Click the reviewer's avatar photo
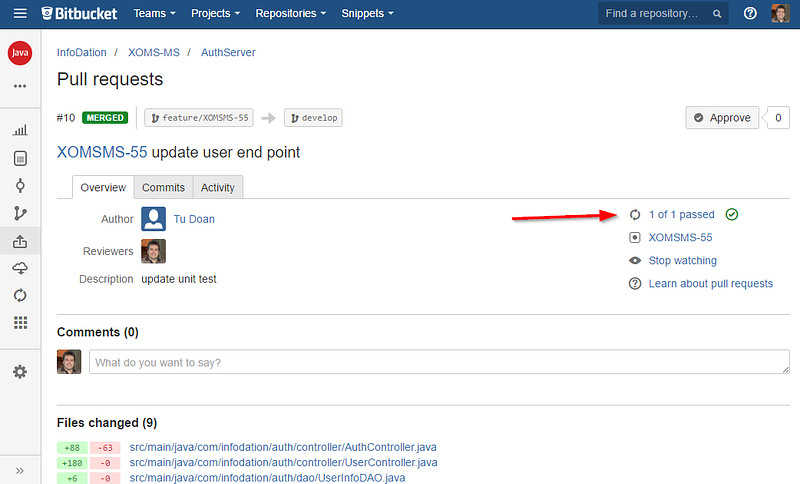Viewport: 800px width, 484px height. pyautogui.click(x=154, y=251)
